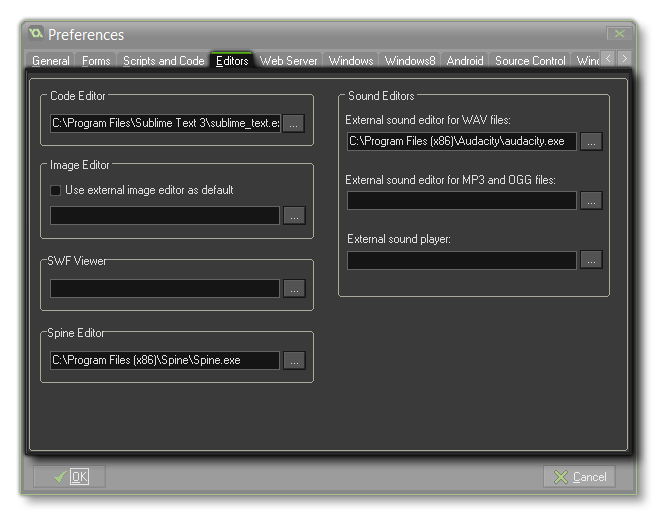Enable Use external image editor as default

pyautogui.click(x=56, y=190)
